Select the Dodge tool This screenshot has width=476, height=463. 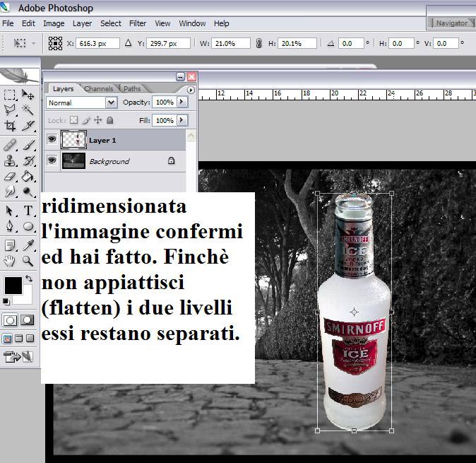click(28, 192)
